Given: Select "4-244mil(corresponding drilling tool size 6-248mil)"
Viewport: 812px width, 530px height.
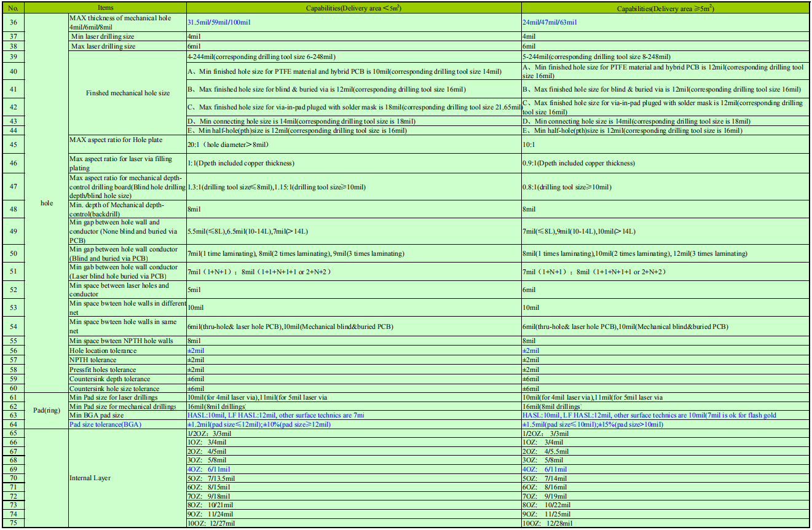Looking at the screenshot, I should [353, 57].
